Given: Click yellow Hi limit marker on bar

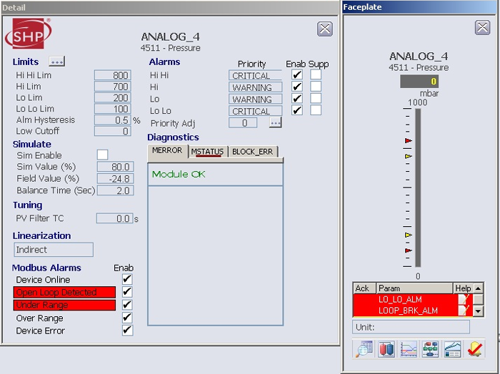Looking at the screenshot, I should click(x=408, y=156).
